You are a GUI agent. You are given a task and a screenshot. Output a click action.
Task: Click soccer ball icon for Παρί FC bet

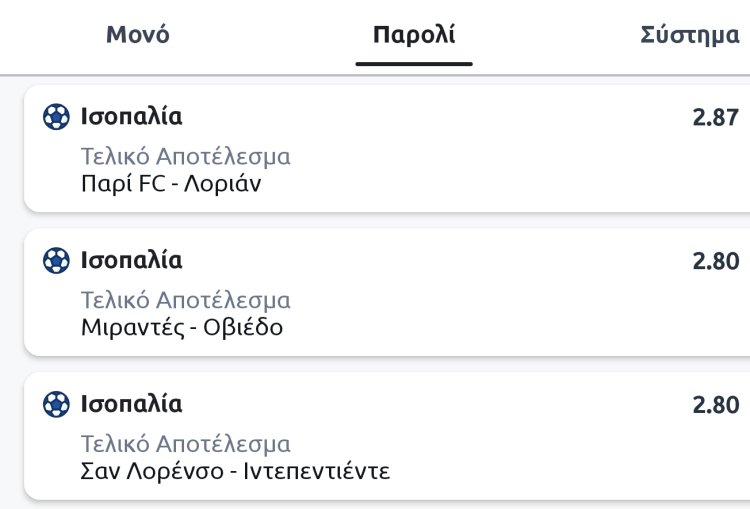tap(57, 117)
